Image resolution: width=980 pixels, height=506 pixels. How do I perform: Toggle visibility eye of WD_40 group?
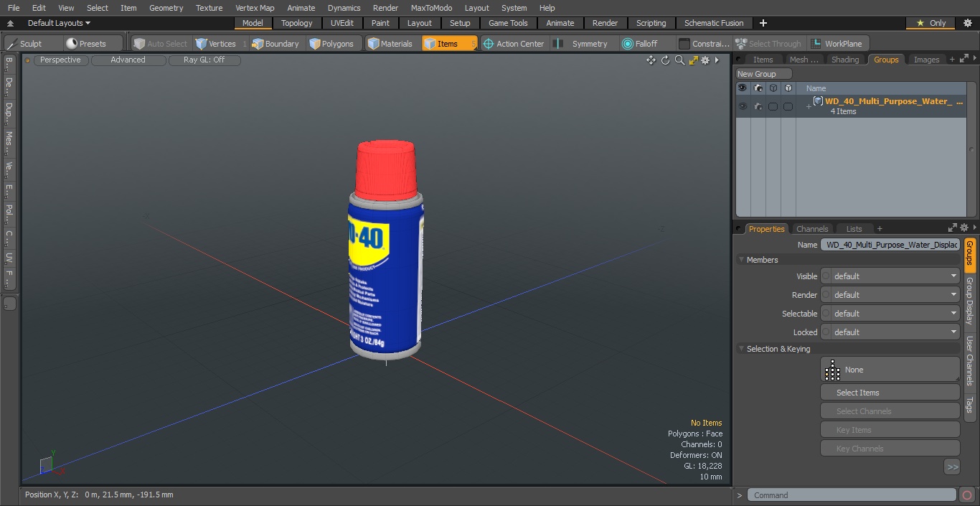coord(742,106)
